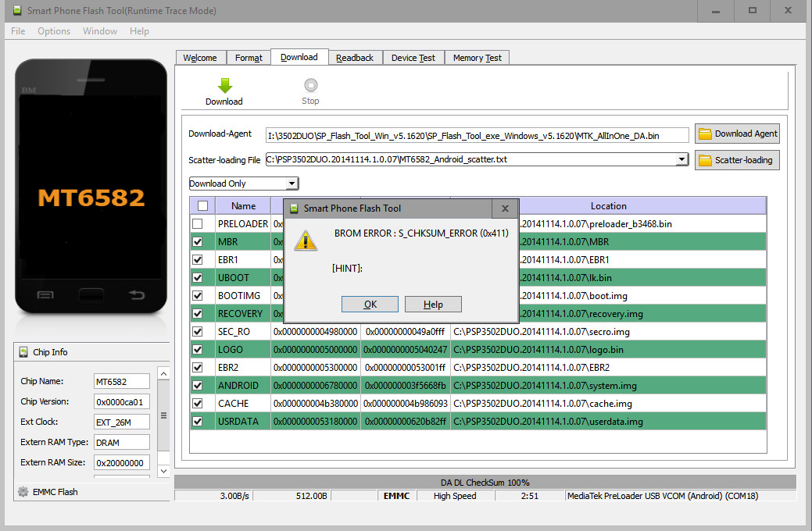The height and width of the screenshot is (531, 812).
Task: Click the warning icon in error dialog
Action: (305, 241)
